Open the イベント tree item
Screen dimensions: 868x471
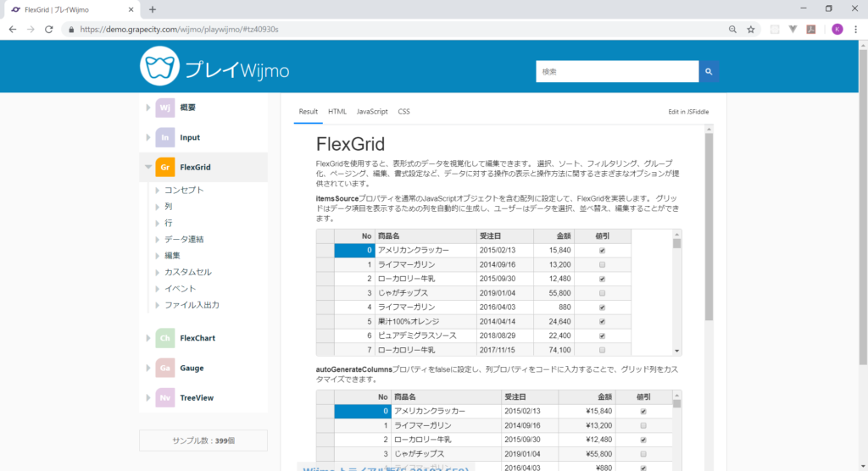tap(180, 289)
